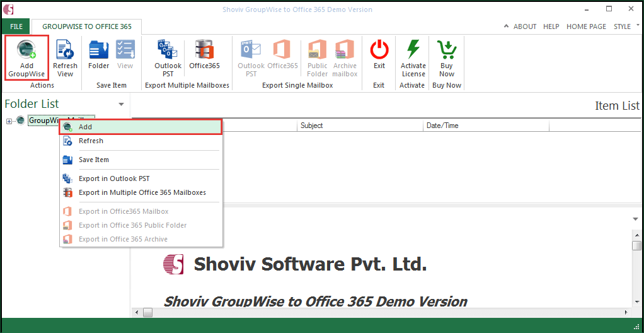Click the Shoviv logo in preview pane
644x333 pixels.
[x=173, y=264]
